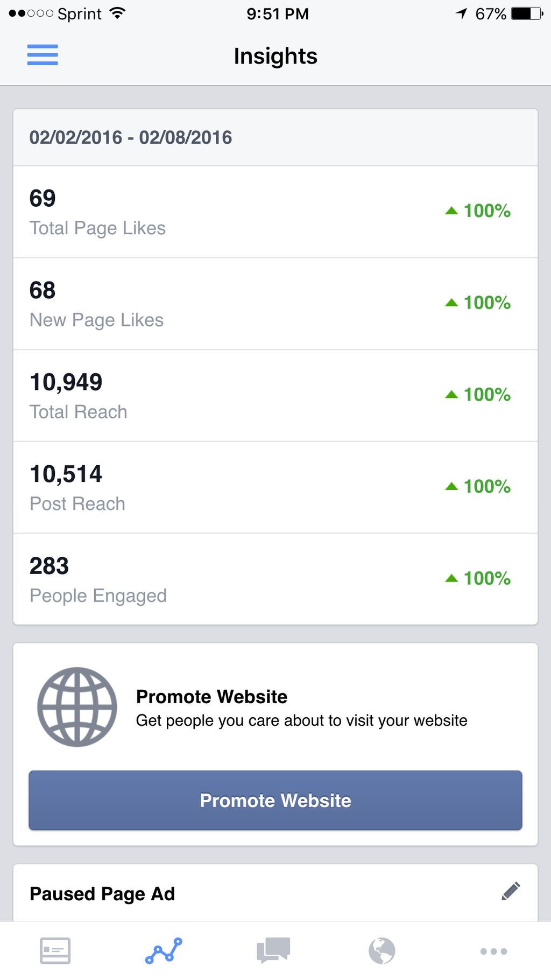Open the People Engaged row
551x980 pixels.
275,580
